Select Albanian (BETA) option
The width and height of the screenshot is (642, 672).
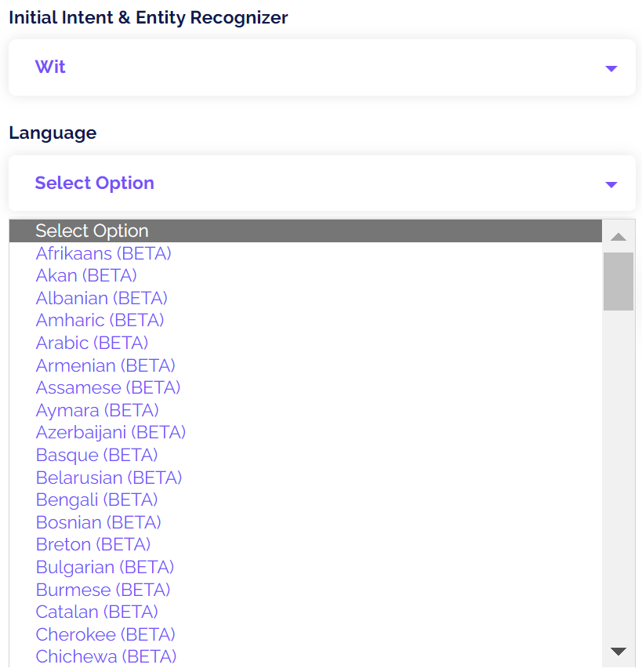101,298
